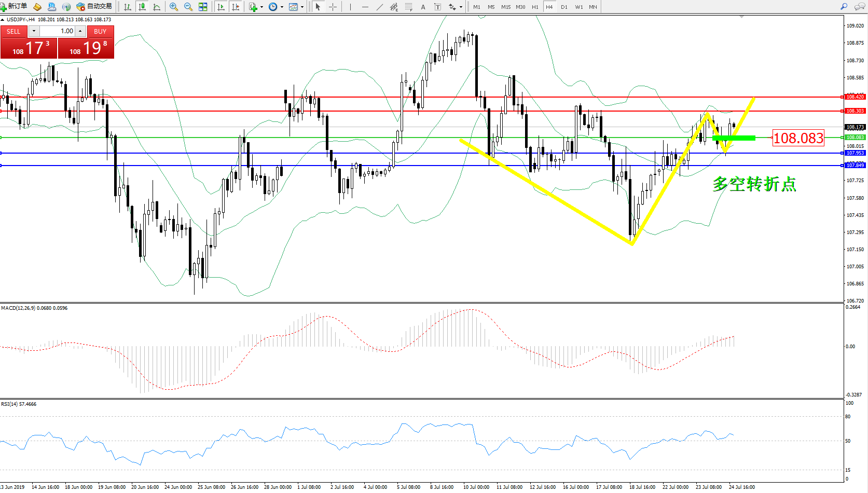Expand the periodicity clock dropdown
Image resolution: width=868 pixels, height=493 pixels.
coord(282,7)
